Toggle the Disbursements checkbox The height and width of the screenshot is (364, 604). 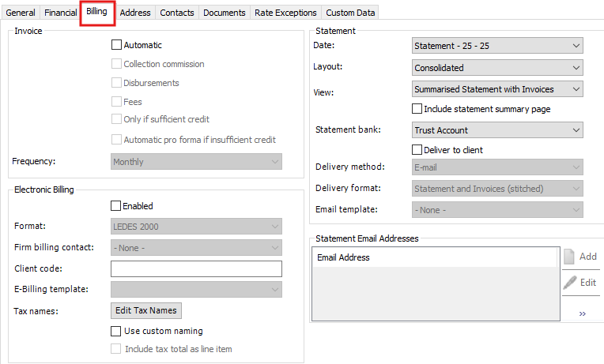(x=116, y=82)
